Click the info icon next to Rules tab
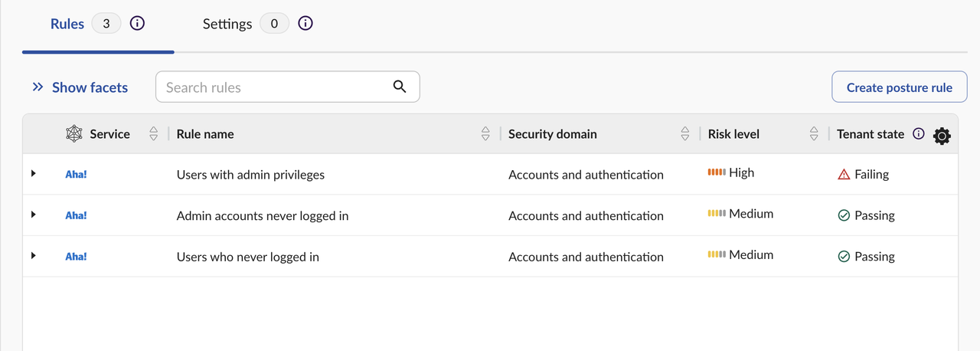 (x=137, y=24)
